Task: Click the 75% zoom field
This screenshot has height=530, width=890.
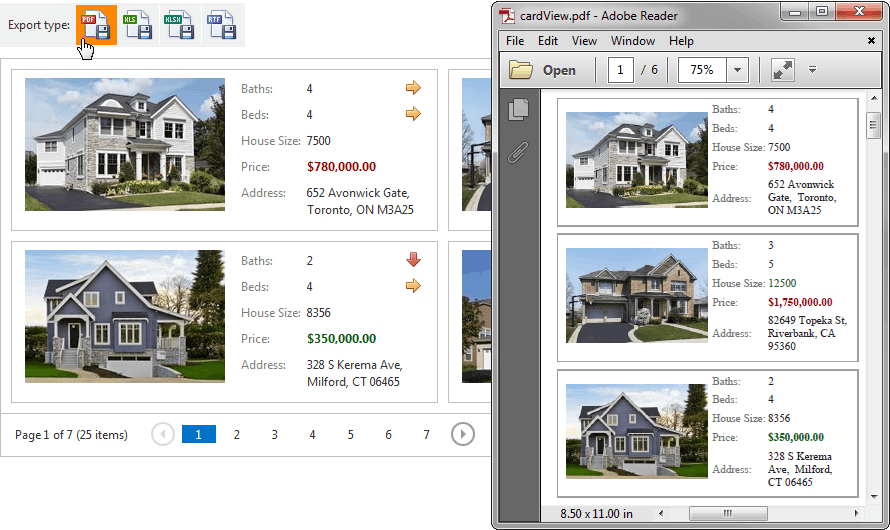Action: 702,70
